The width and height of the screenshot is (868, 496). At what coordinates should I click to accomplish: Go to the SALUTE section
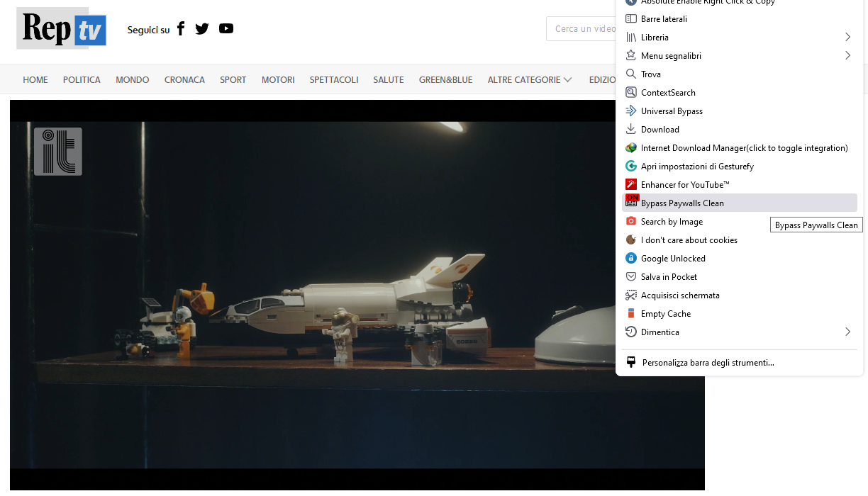tap(389, 80)
